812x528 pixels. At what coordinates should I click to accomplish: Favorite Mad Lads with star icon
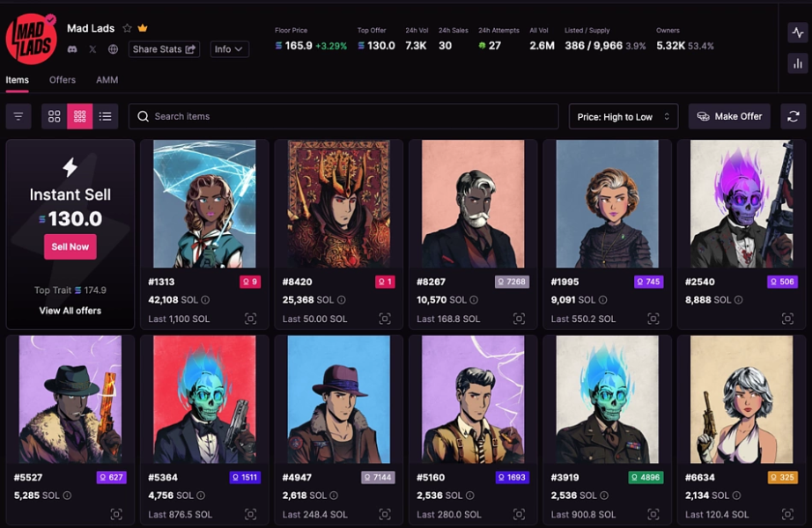click(127, 28)
